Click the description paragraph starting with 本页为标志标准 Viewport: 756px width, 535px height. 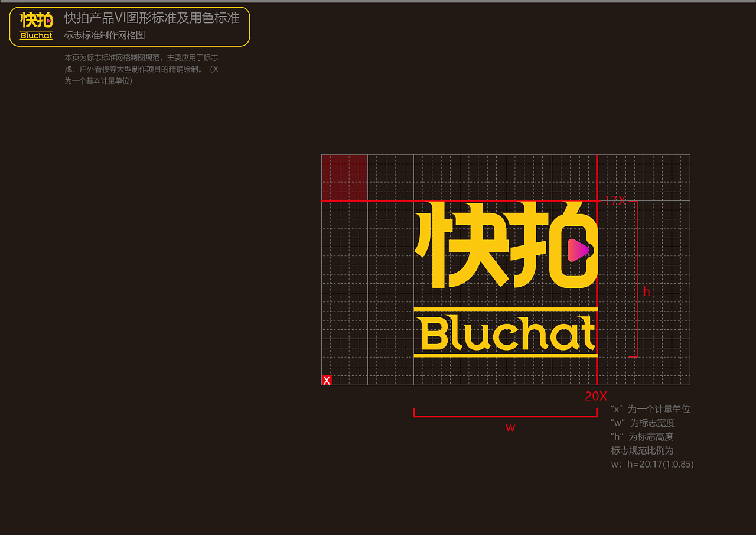(x=141, y=69)
